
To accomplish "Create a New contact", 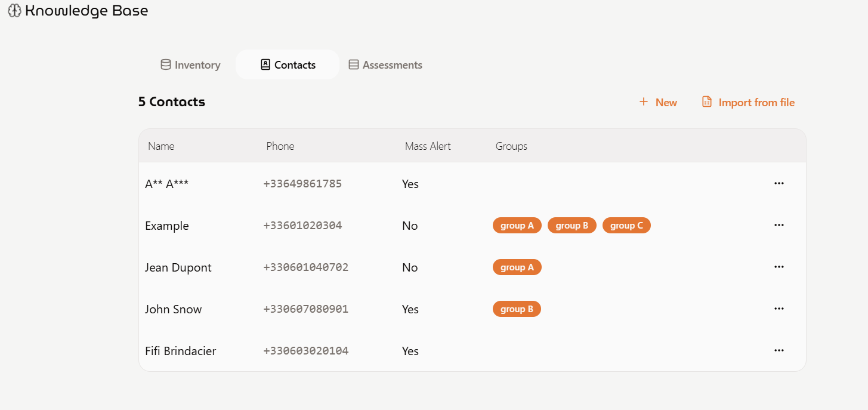I will (658, 103).
